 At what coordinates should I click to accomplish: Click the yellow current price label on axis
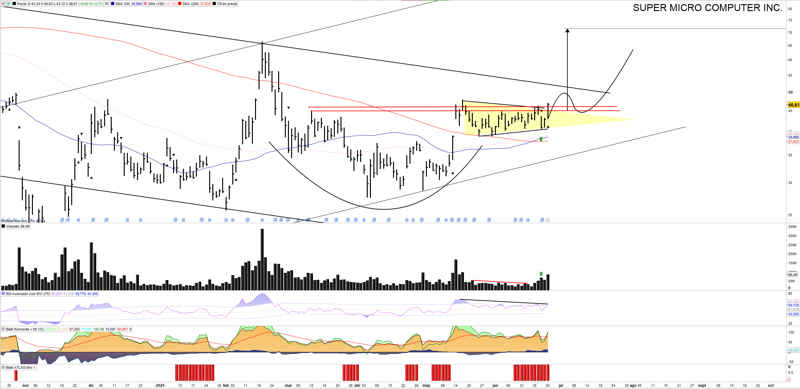(x=793, y=105)
